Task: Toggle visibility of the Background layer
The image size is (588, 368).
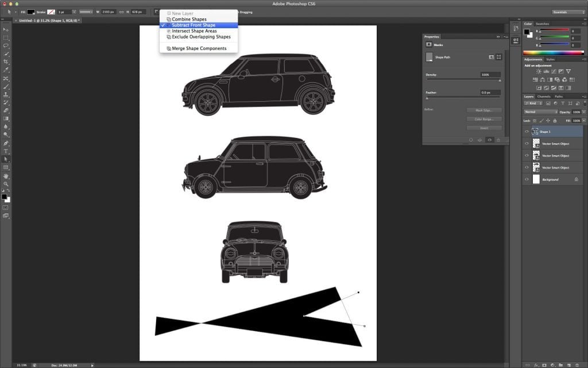Action: pos(527,179)
